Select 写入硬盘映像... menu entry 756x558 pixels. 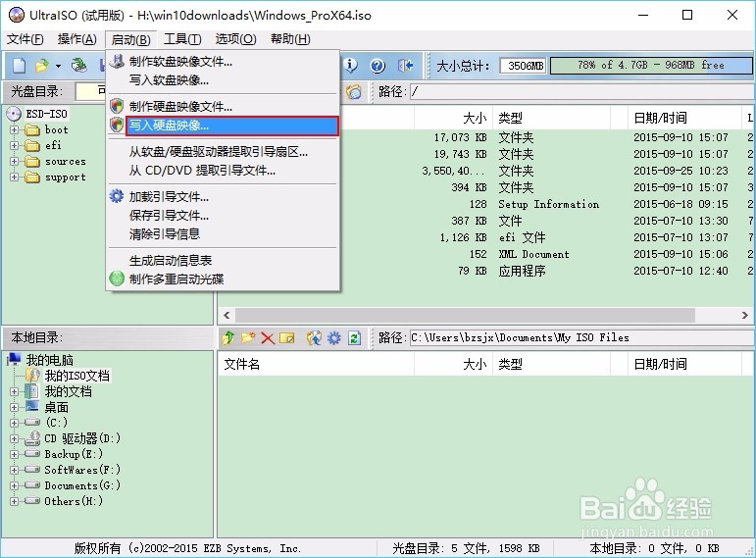click(232, 126)
